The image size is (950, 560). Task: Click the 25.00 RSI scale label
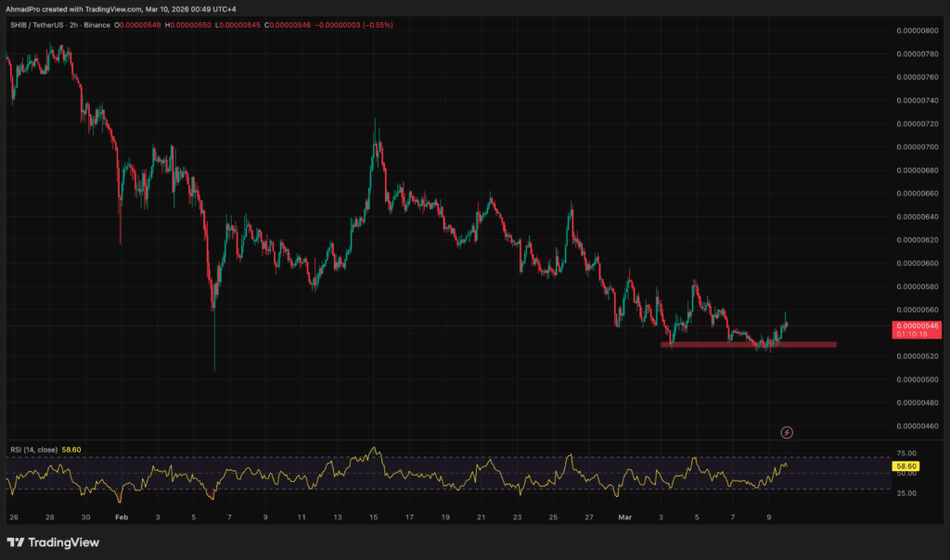[906, 493]
